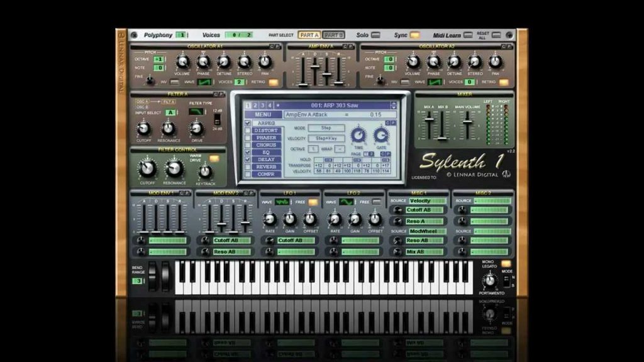Toggle the Mono Legato switch
Image resolution: width=644 pixels, height=362 pixels.
[506, 263]
